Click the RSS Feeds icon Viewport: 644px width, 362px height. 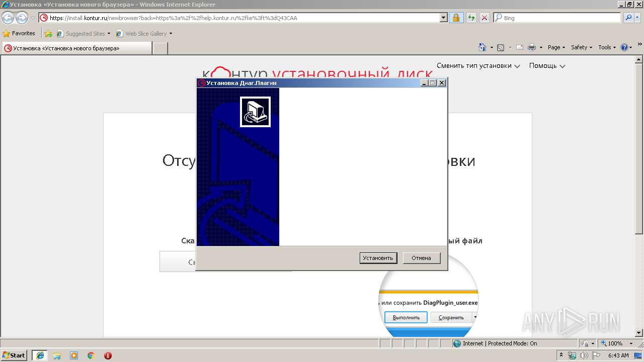tap(501, 47)
